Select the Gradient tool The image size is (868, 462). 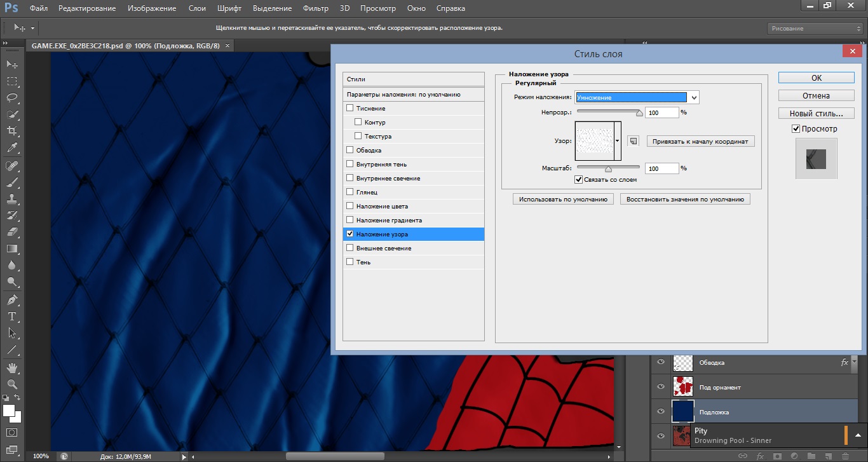pyautogui.click(x=12, y=248)
